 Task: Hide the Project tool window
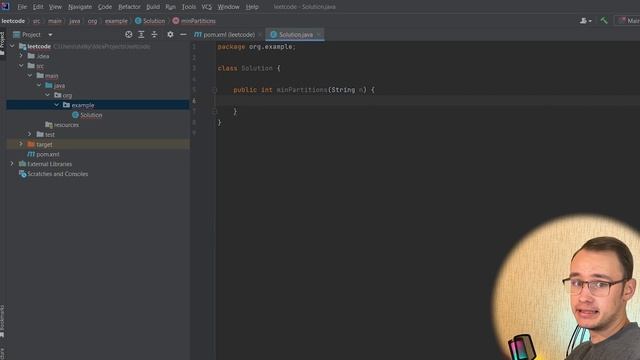point(183,35)
